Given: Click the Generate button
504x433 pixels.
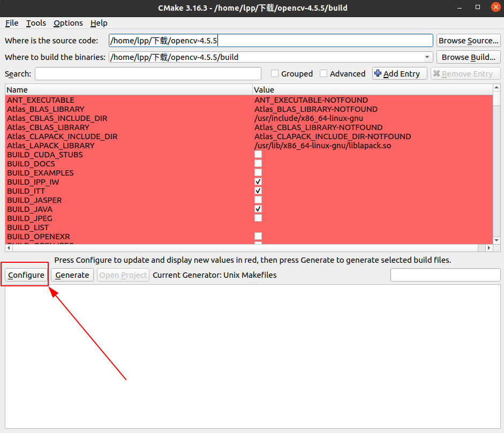Looking at the screenshot, I should pyautogui.click(x=72, y=275).
